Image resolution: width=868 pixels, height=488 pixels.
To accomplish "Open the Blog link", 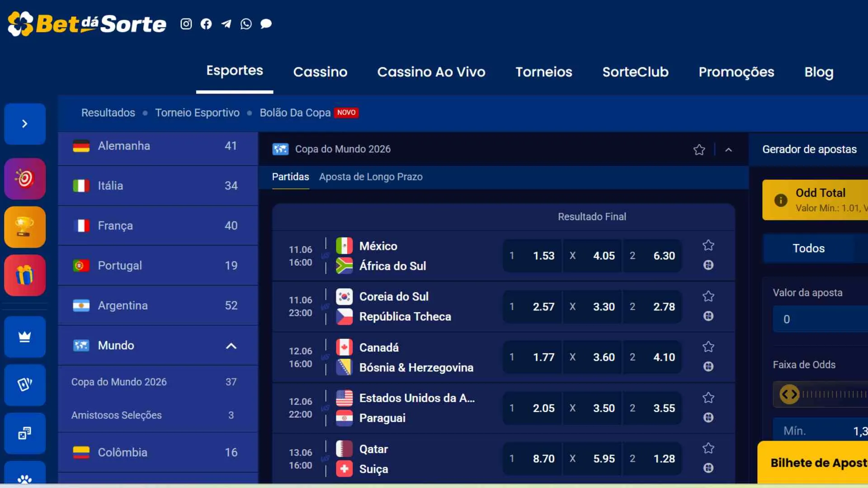I will (x=819, y=72).
